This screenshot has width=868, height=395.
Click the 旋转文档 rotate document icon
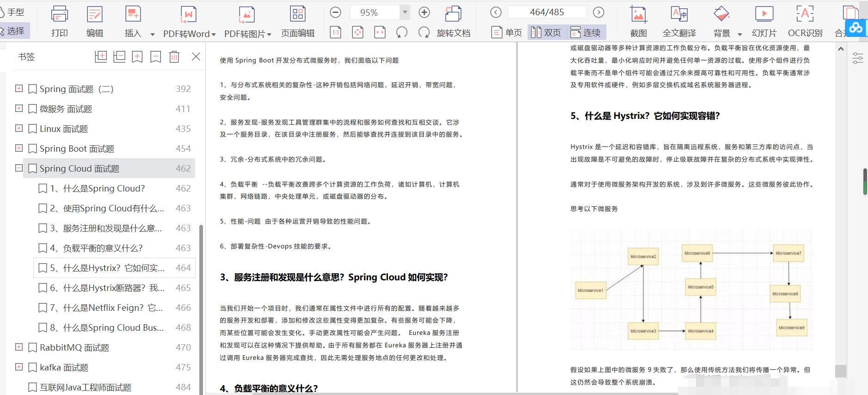click(453, 14)
